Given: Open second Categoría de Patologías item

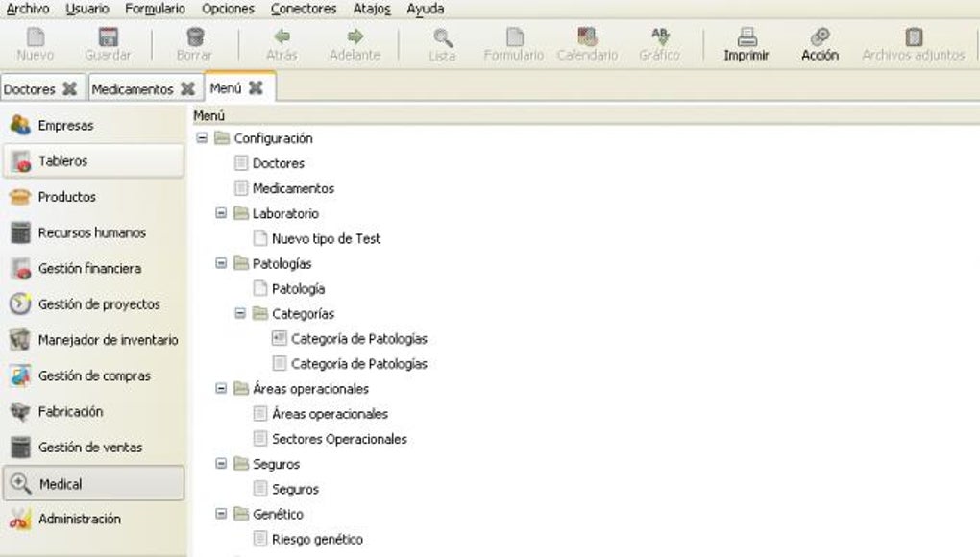Looking at the screenshot, I should coord(359,363).
